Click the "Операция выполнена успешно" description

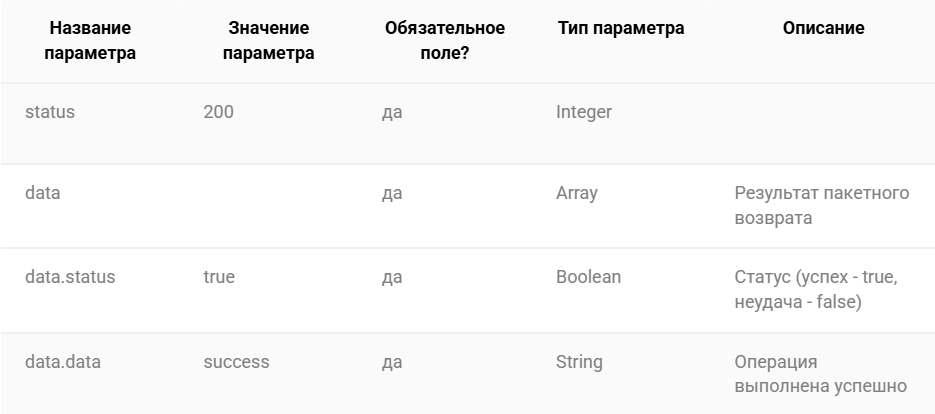(x=821, y=374)
